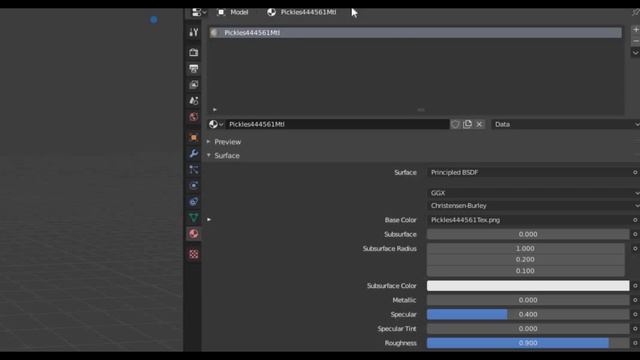Open the material slot specials chevron menu

pos(636,53)
